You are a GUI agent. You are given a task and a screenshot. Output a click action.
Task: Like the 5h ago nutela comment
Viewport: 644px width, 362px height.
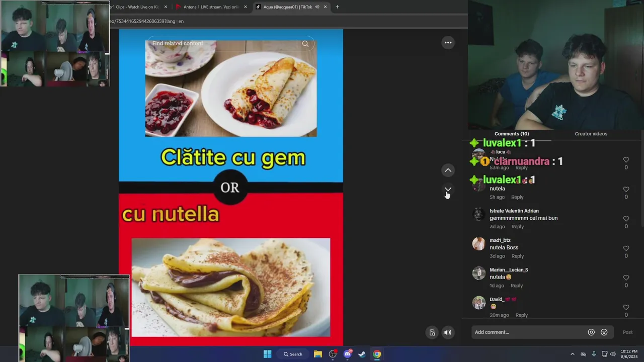[x=626, y=190]
